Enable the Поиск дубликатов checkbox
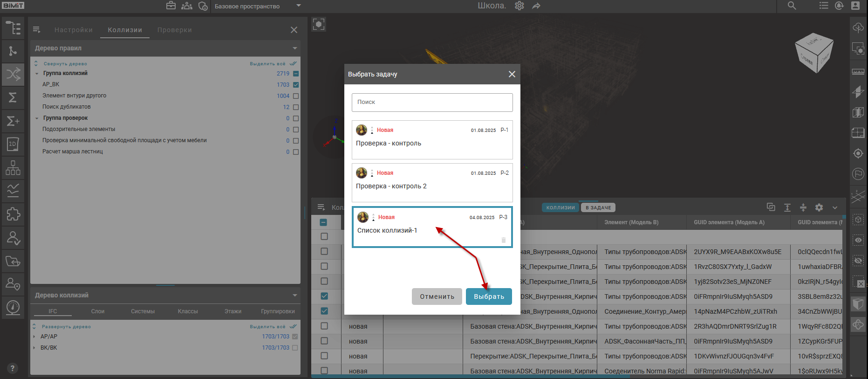 point(296,107)
